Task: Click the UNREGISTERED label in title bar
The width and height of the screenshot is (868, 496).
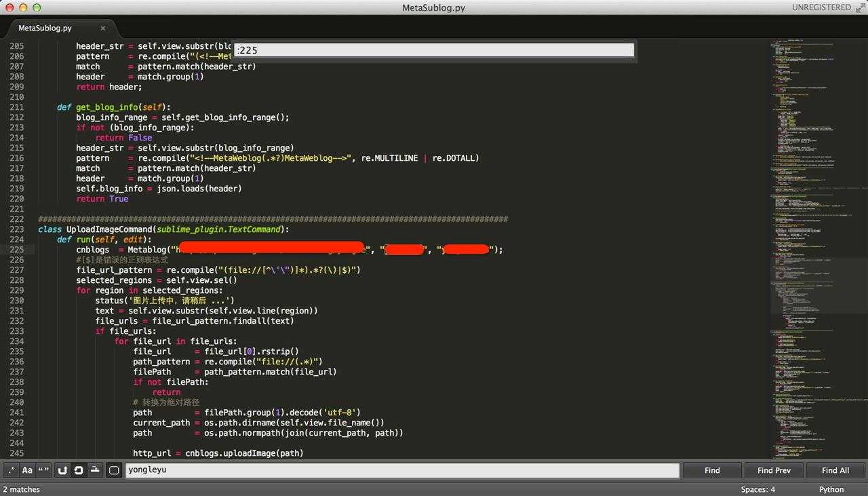Action: 821,7
